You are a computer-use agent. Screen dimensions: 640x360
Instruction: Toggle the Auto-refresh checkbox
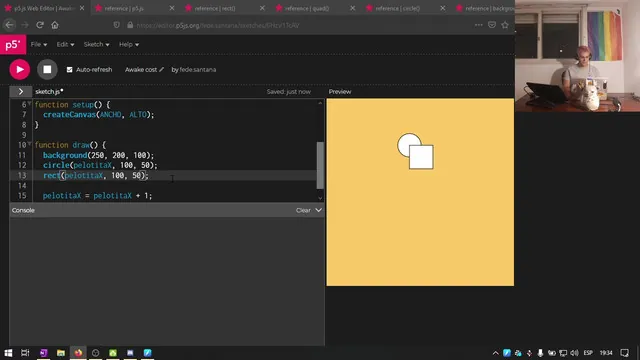tap(69, 70)
